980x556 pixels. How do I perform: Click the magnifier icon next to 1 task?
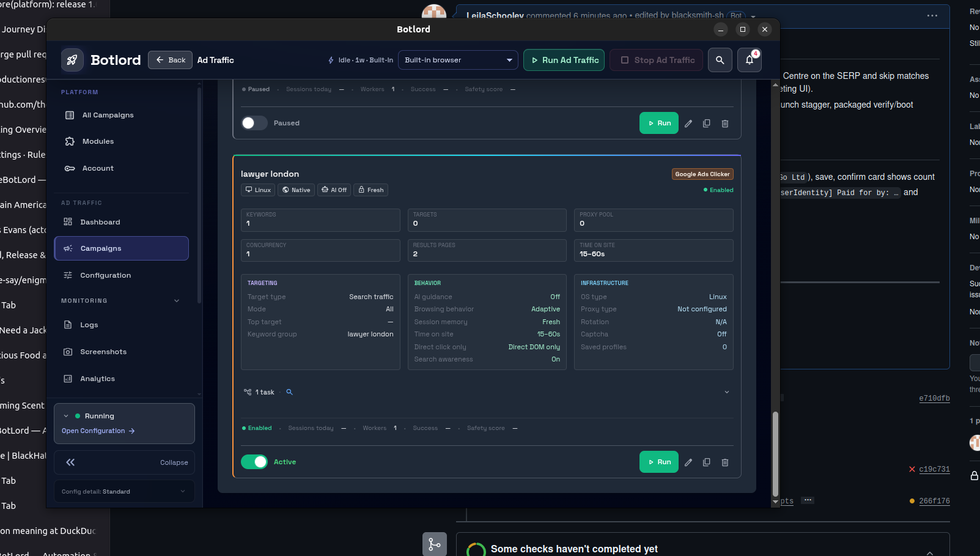tap(290, 392)
